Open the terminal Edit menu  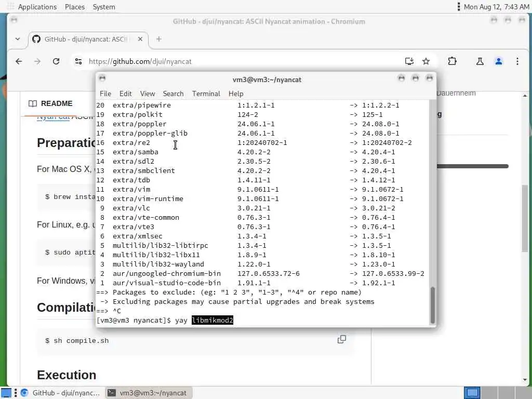click(x=125, y=94)
